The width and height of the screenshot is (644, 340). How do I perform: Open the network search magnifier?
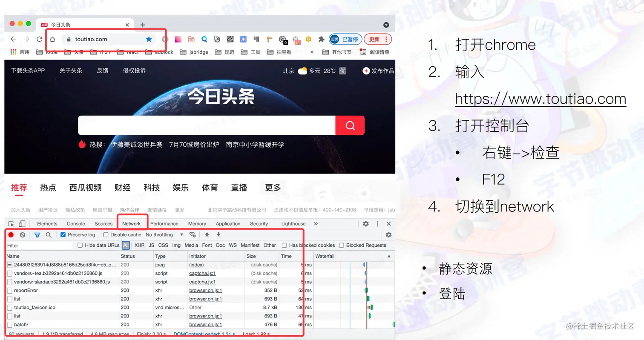[49, 234]
